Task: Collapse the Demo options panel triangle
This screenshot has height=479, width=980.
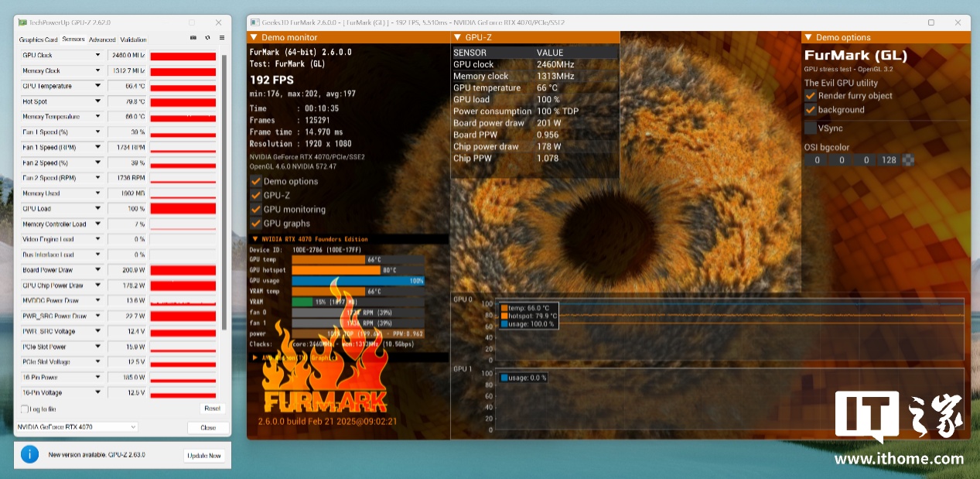Action: pyautogui.click(x=808, y=37)
